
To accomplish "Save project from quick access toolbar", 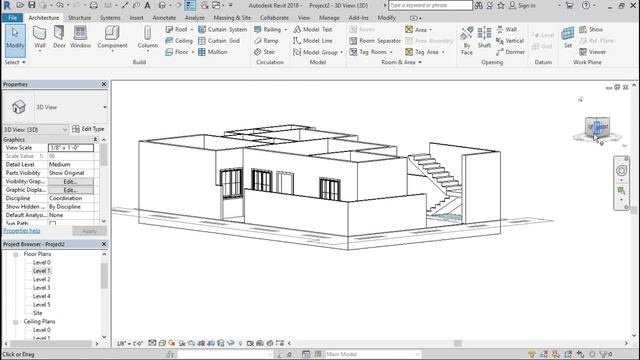I will pyautogui.click(x=31, y=5).
